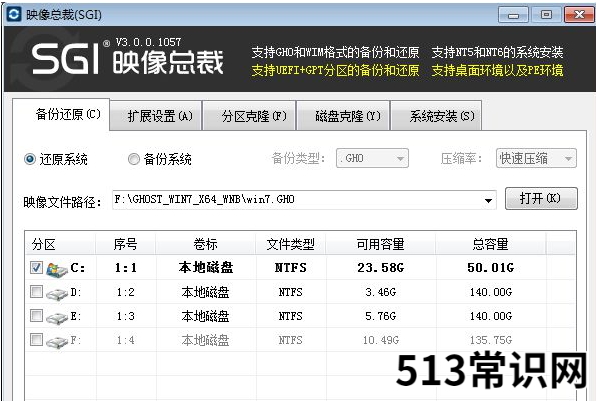Viewport: 597px width, 401px height.
Task: Open the 压缩率 快速压缩 dropdown
Action: 536,158
